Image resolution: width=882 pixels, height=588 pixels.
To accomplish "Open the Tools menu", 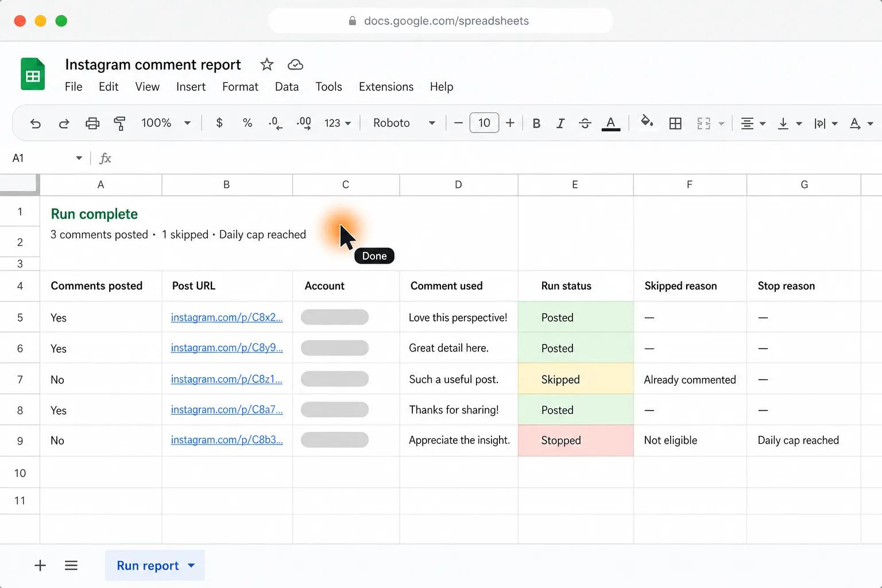I will point(328,87).
